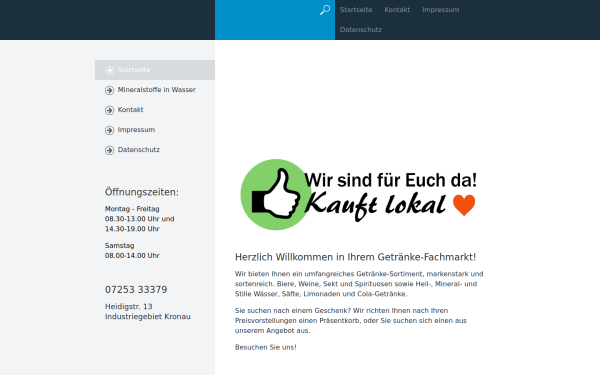Click the text Besuchen Sie uns!
The width and height of the screenshot is (600, 375).
click(x=266, y=347)
